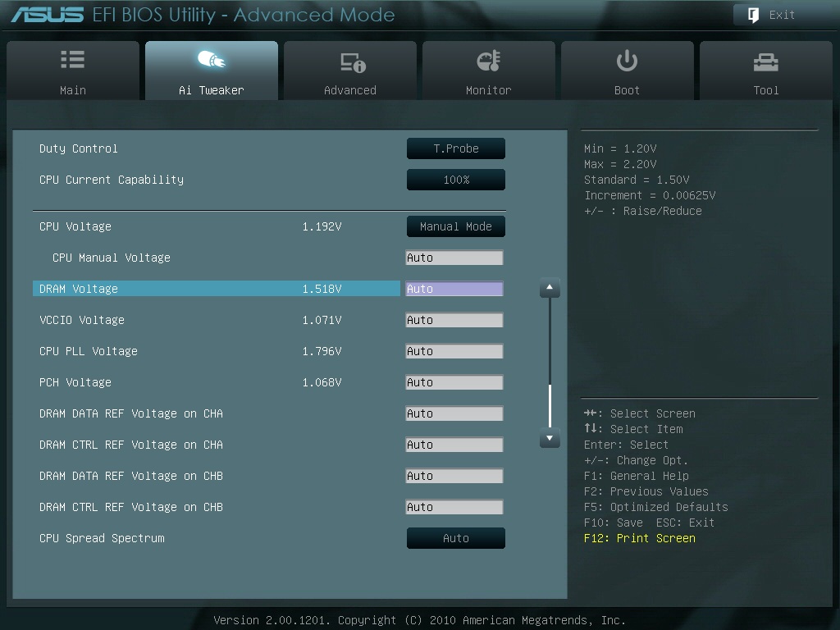840x630 pixels.
Task: Change the CPU Current Capability 100% setting
Action: coord(455,180)
